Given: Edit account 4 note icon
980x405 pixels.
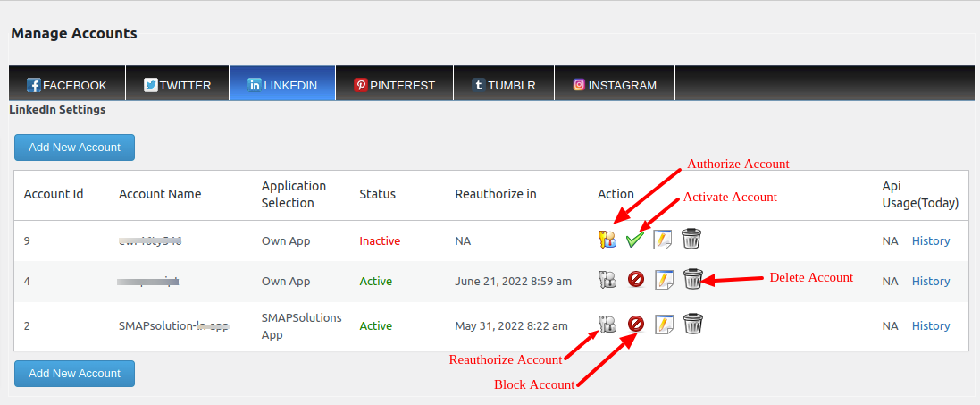Looking at the screenshot, I should pyautogui.click(x=664, y=279).
